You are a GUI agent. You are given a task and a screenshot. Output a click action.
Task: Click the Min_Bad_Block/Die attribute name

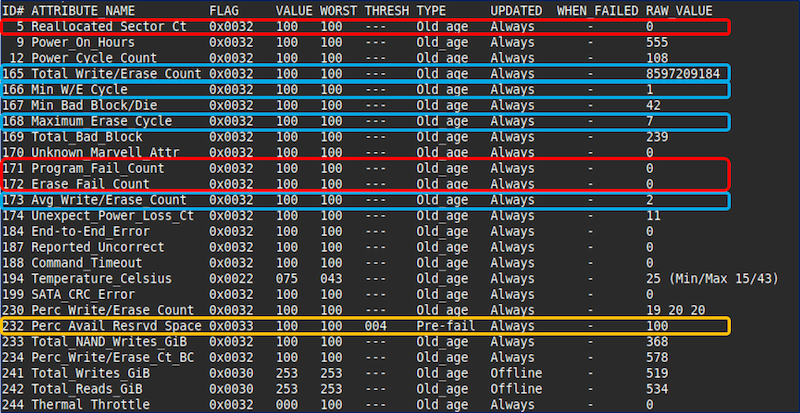click(x=94, y=105)
